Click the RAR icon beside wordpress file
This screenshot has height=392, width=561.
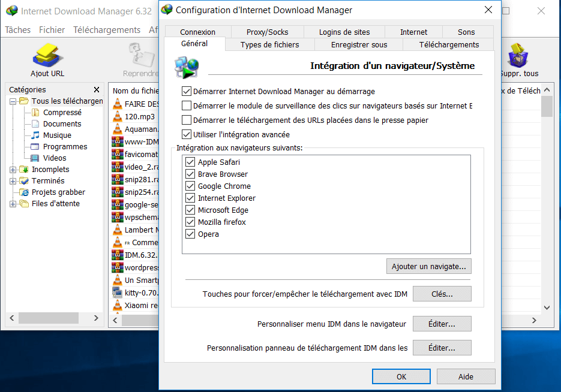[x=118, y=267]
